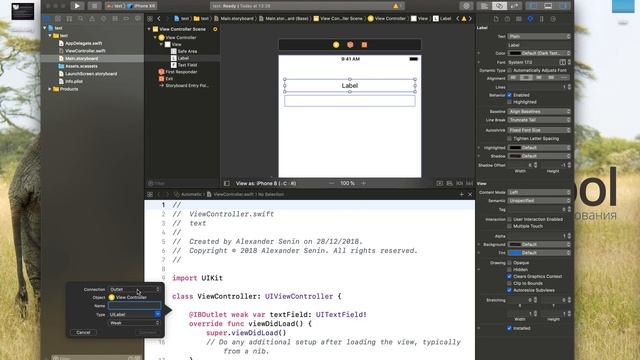Click View as: iPhone 8 device bar

click(266, 183)
